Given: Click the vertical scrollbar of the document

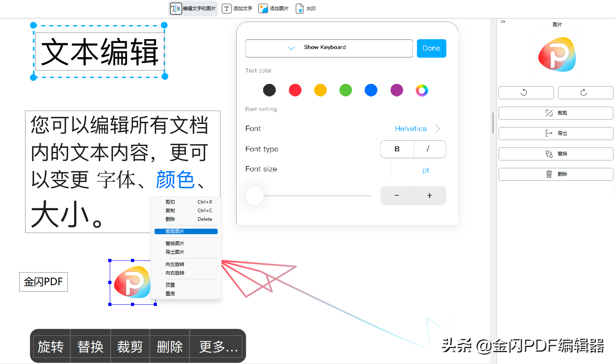Looking at the screenshot, I should [x=493, y=123].
